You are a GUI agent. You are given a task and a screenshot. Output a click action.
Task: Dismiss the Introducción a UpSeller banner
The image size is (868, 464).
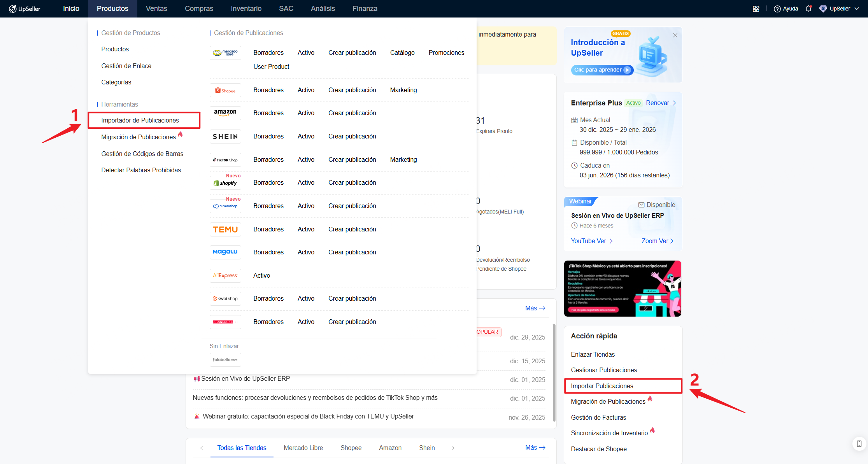coord(675,35)
